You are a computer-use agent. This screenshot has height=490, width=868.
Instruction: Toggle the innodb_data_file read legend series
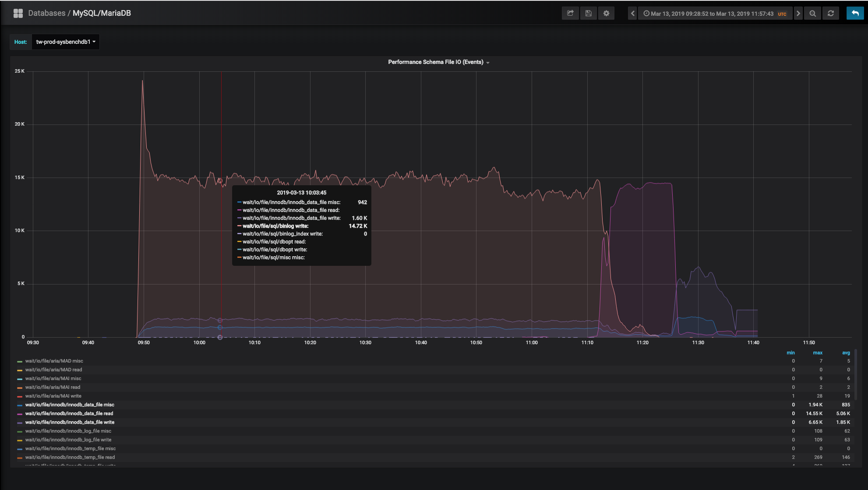pos(69,413)
